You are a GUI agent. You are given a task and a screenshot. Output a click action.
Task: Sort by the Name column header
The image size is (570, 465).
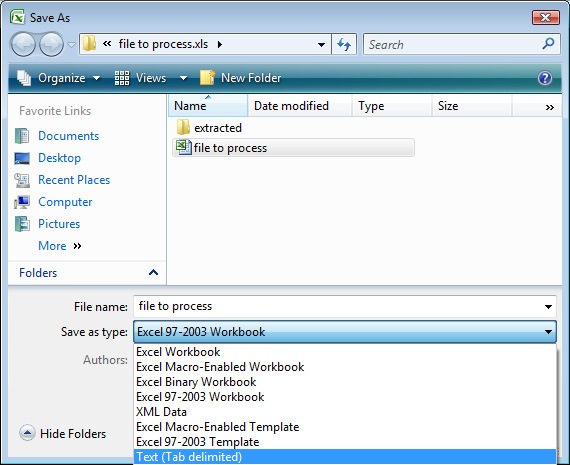[208, 106]
